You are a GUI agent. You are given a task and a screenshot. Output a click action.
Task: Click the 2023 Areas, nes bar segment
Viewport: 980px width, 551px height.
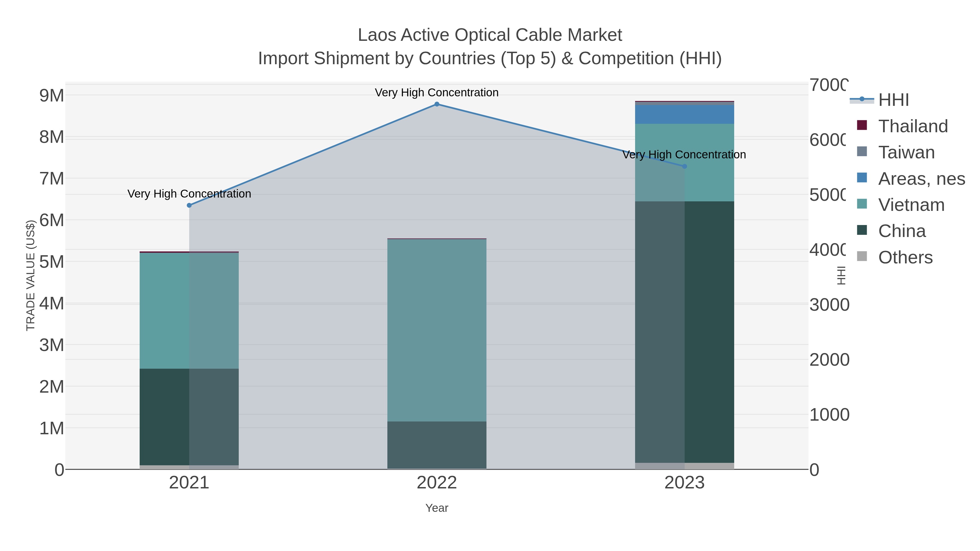pos(684,114)
